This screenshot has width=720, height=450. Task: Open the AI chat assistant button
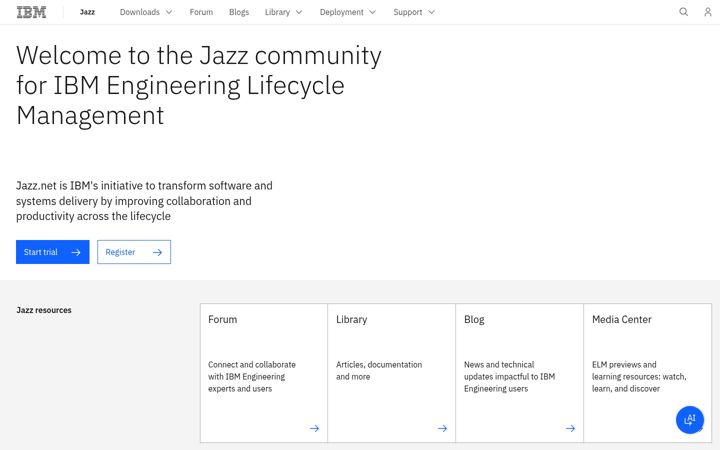[690, 420]
